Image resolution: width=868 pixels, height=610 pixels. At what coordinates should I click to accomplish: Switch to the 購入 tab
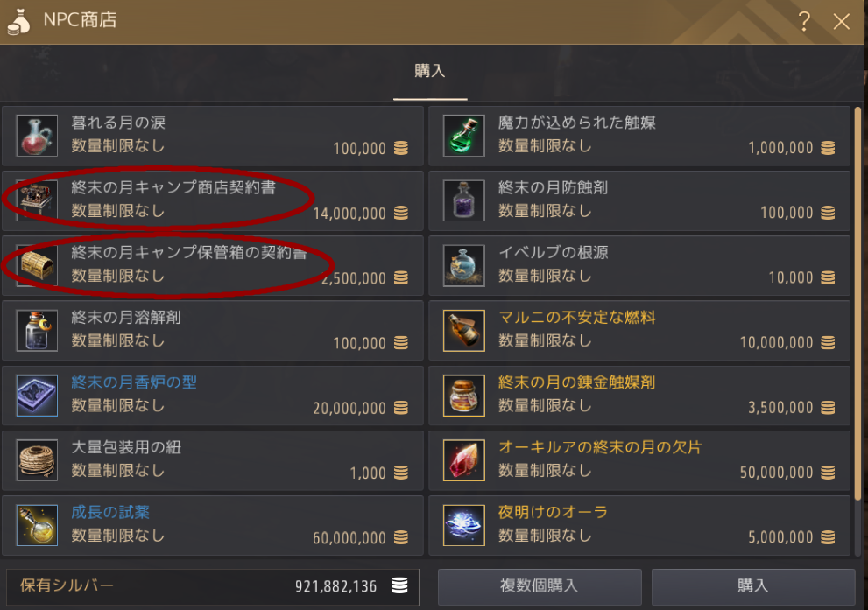click(430, 71)
